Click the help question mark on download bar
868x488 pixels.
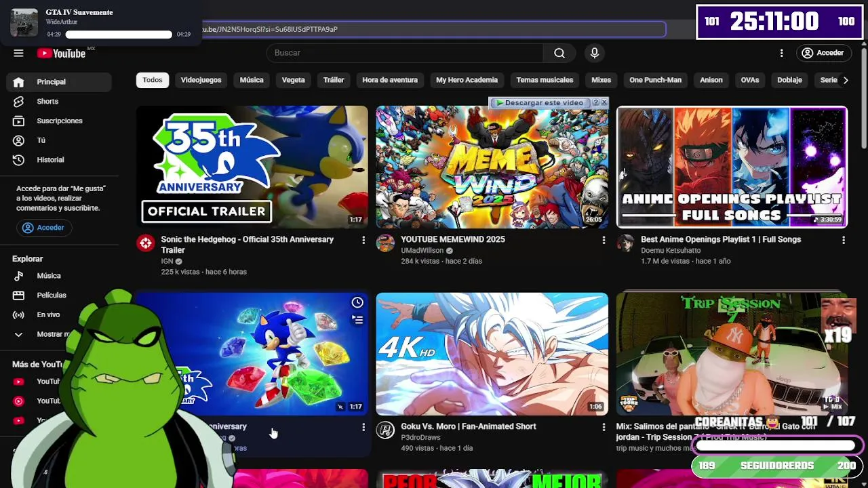point(595,102)
